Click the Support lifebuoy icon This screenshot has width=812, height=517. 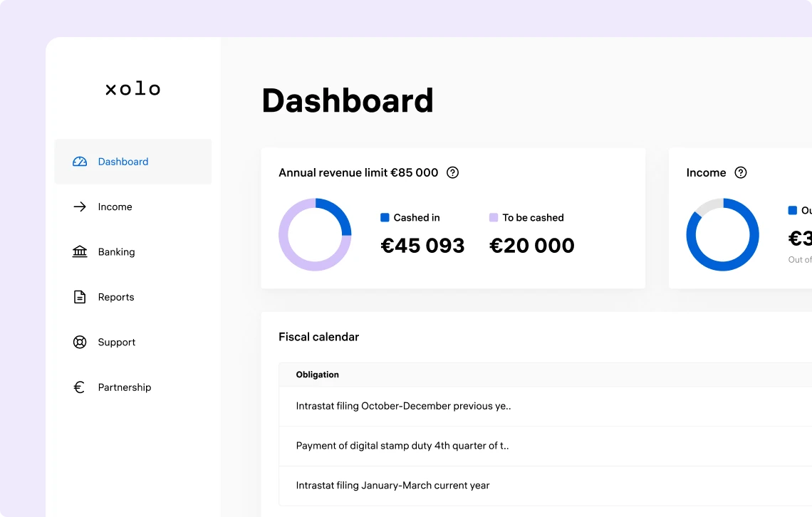79,342
